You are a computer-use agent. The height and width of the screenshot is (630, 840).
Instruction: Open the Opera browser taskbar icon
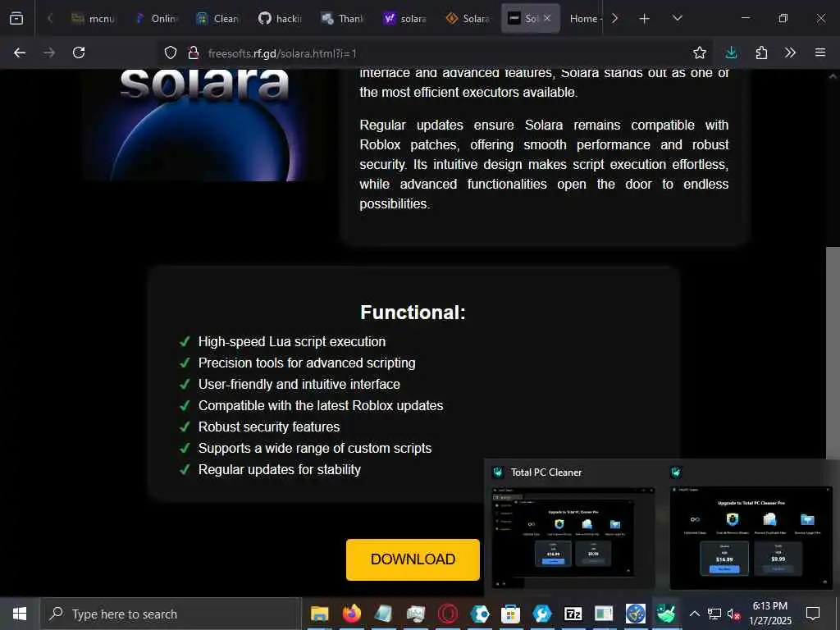(448, 614)
